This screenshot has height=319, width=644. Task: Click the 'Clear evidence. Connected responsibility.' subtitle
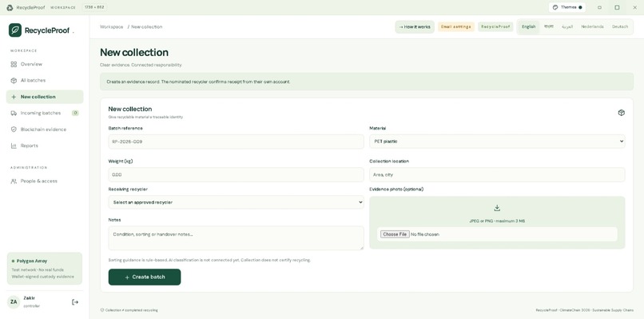(141, 65)
